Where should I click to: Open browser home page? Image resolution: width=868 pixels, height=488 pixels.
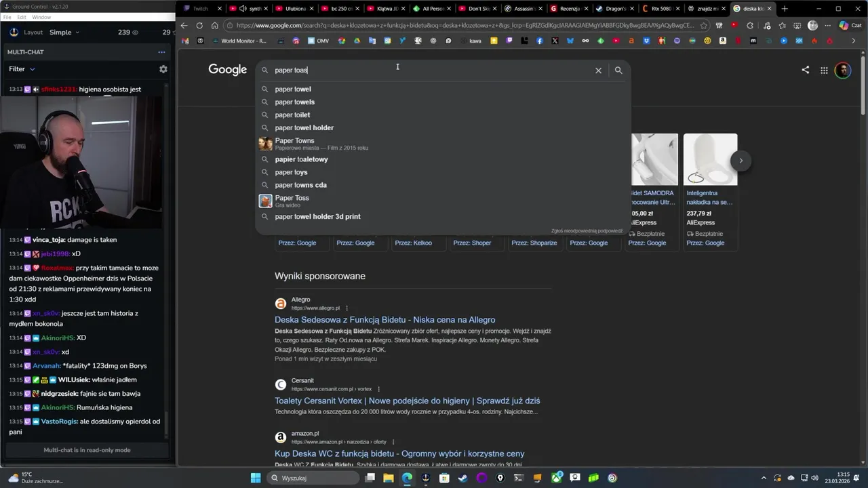point(215,26)
